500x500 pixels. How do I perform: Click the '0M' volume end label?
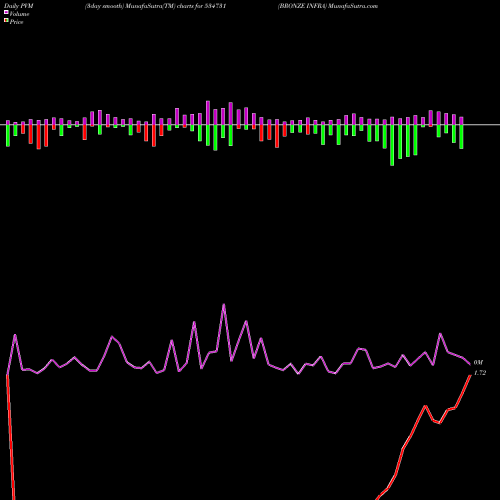pos(478,362)
